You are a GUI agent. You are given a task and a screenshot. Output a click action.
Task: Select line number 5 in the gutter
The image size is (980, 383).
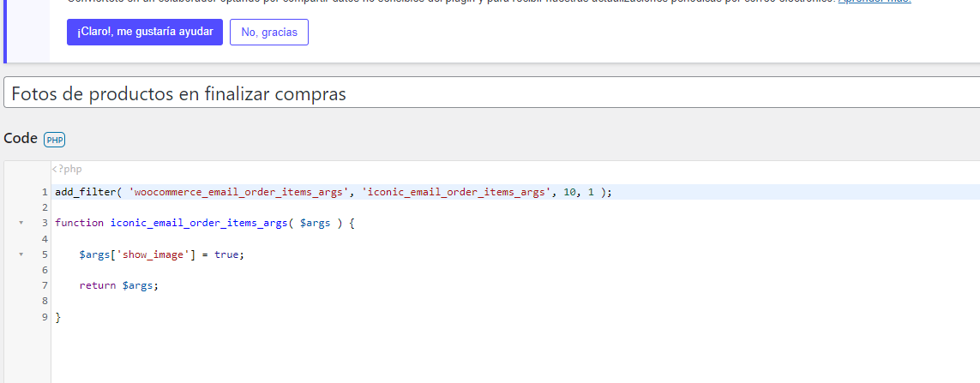[x=45, y=254]
